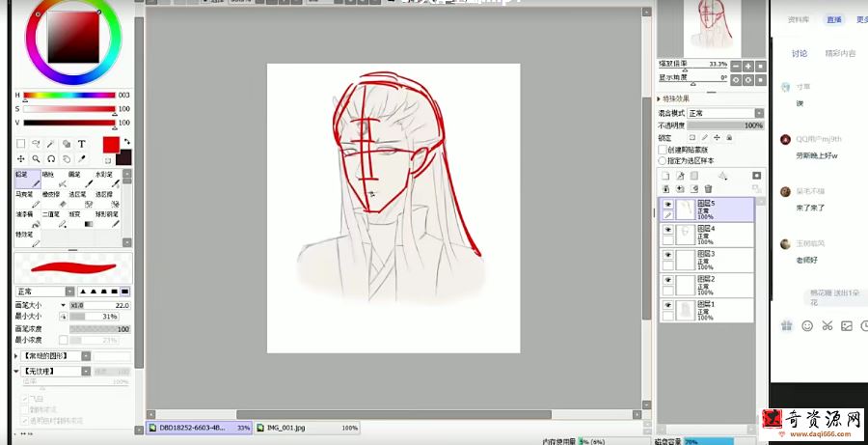Click the red foreground color swatch
This screenshot has height=445, width=868.
(111, 145)
